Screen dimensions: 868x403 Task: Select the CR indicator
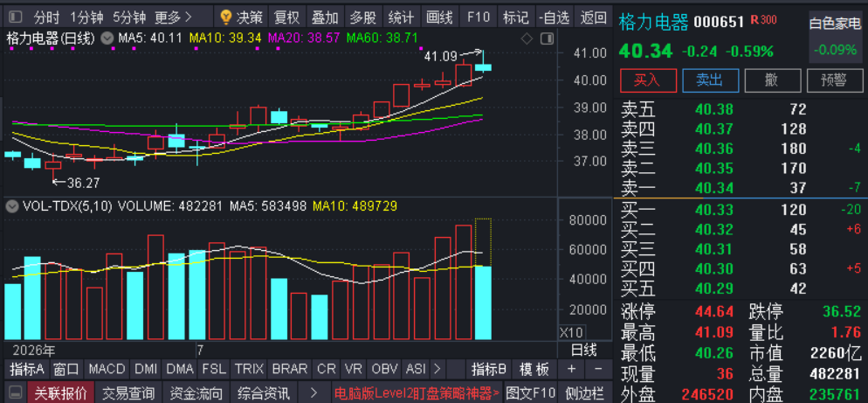(x=326, y=369)
